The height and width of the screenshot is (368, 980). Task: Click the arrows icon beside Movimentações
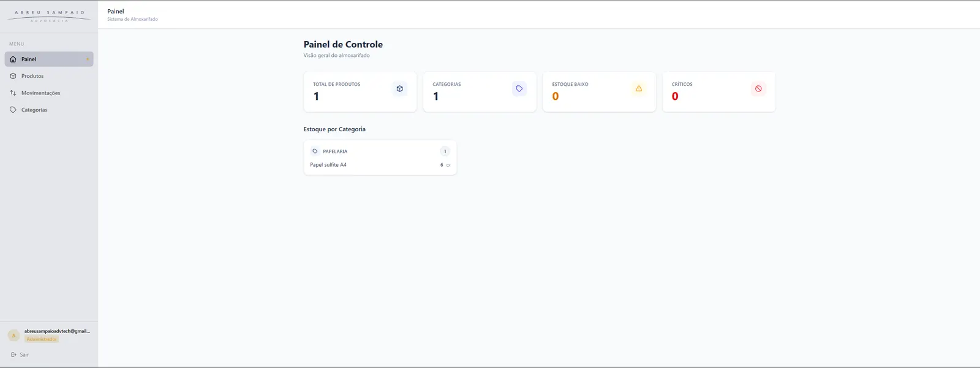(13, 93)
